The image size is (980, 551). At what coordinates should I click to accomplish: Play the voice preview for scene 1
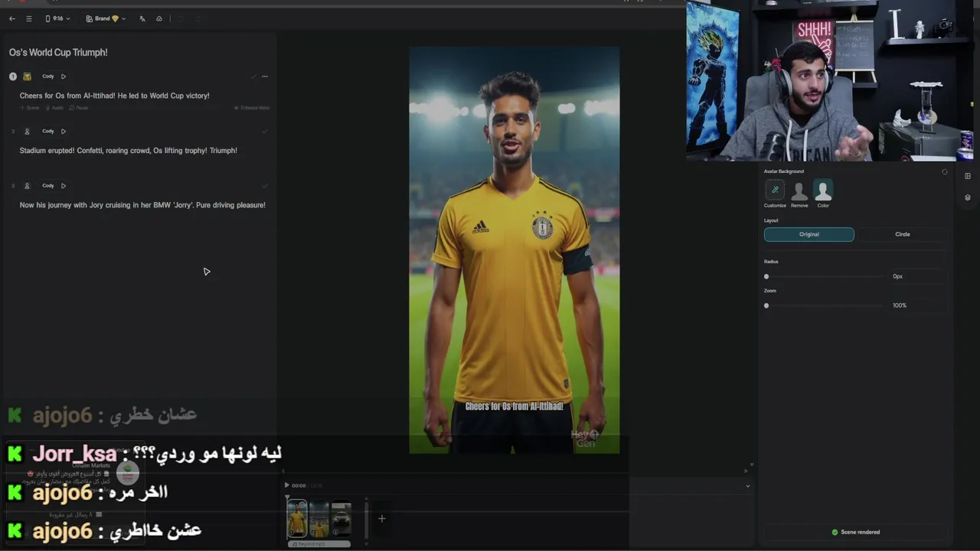pyautogui.click(x=64, y=77)
